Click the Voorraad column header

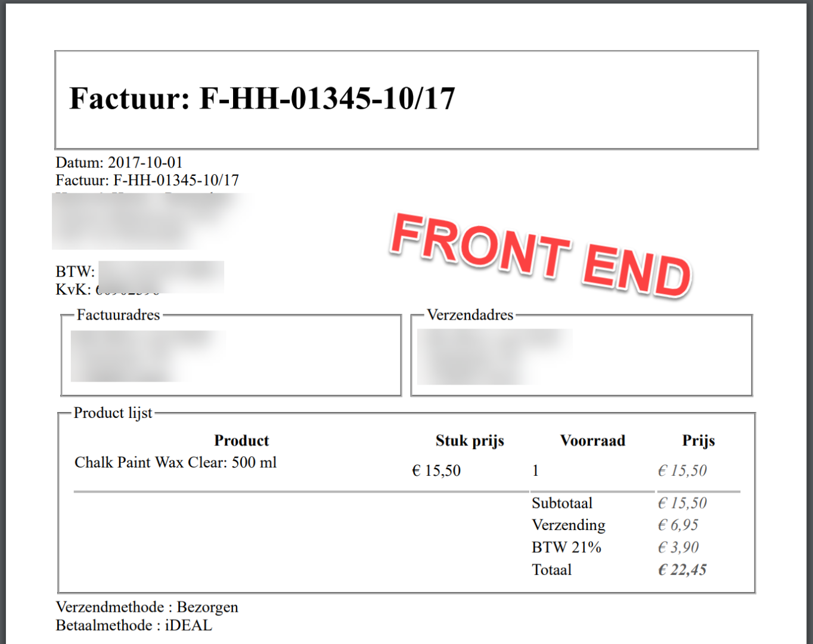(x=592, y=441)
